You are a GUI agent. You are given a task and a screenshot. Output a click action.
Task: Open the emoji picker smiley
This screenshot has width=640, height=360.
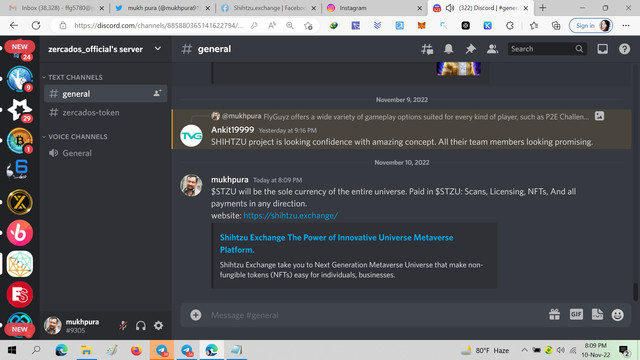tap(618, 314)
